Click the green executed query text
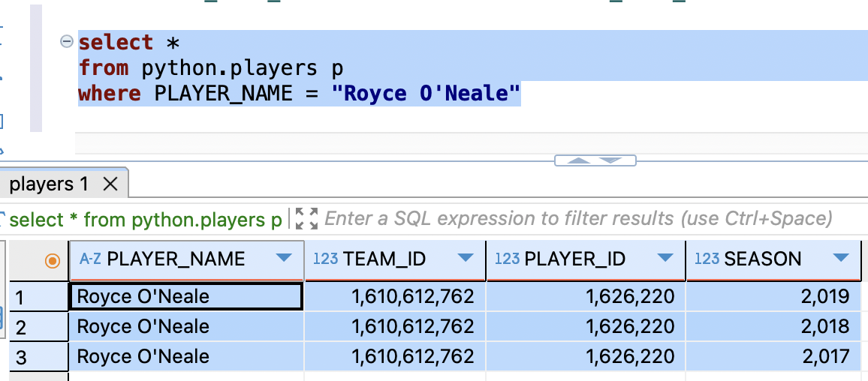This screenshot has height=381, width=868. [146, 220]
